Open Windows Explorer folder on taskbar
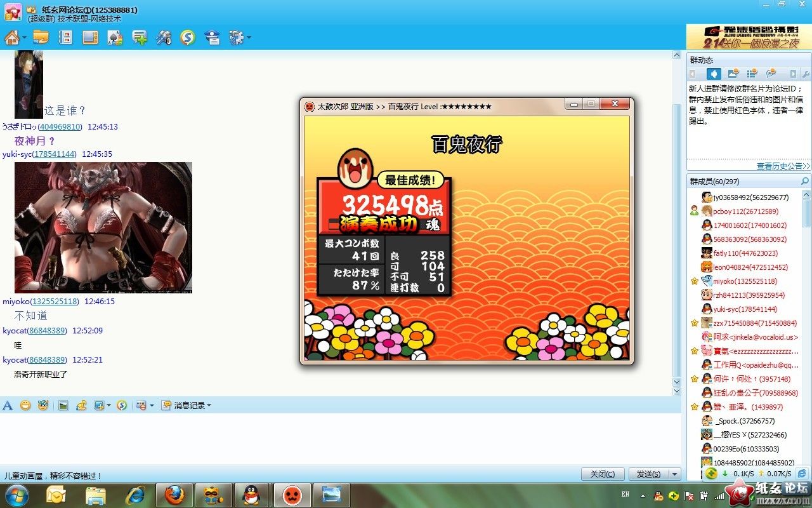 pos(96,495)
